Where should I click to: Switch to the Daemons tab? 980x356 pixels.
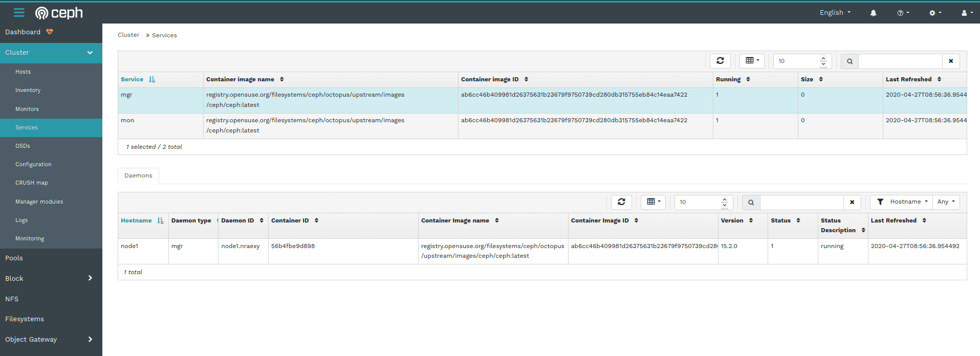[138, 175]
